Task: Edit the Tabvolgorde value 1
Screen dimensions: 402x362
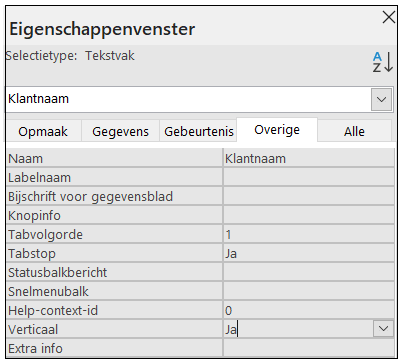Action: tap(309, 234)
